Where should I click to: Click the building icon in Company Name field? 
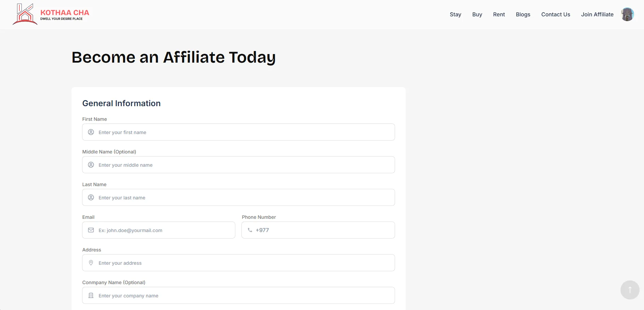click(x=91, y=295)
